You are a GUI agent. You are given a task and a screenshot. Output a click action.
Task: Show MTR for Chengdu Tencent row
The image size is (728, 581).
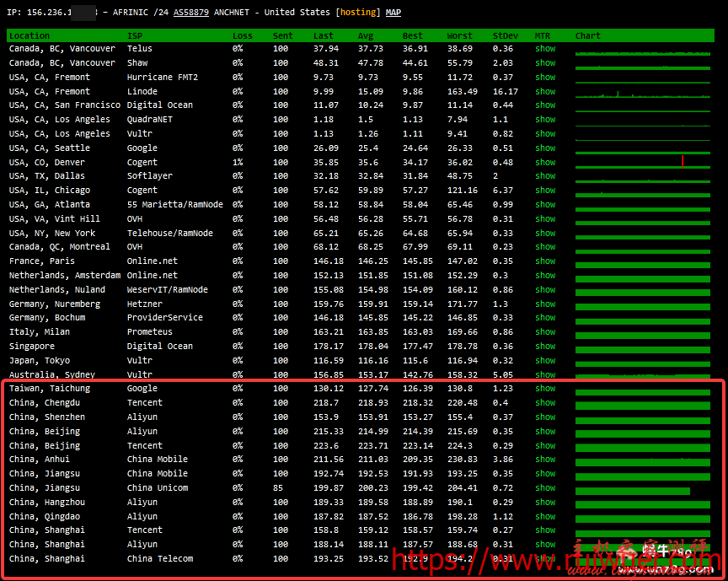tap(545, 403)
